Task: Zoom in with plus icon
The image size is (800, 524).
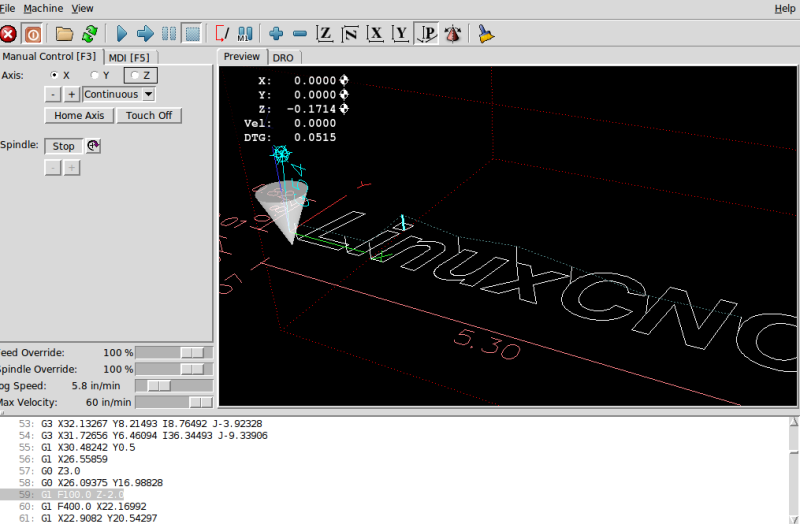Action: [x=276, y=34]
